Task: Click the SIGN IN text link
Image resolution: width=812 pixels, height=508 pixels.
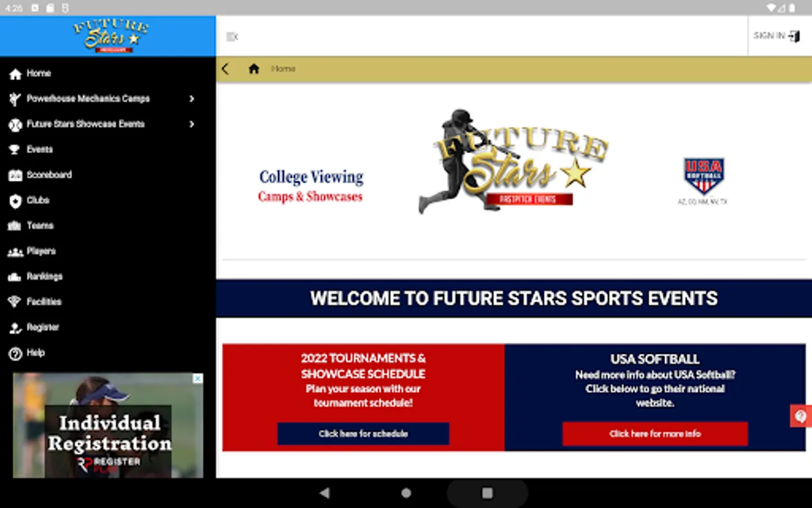Action: coord(769,36)
